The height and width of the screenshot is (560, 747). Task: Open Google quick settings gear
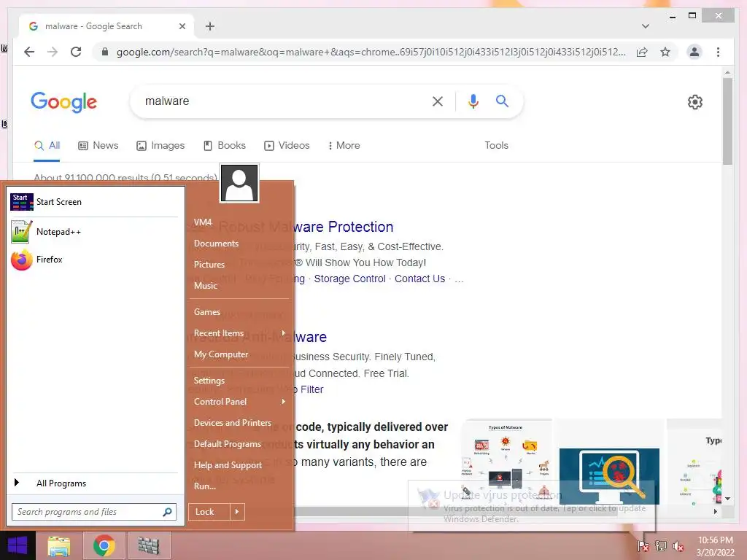(694, 101)
